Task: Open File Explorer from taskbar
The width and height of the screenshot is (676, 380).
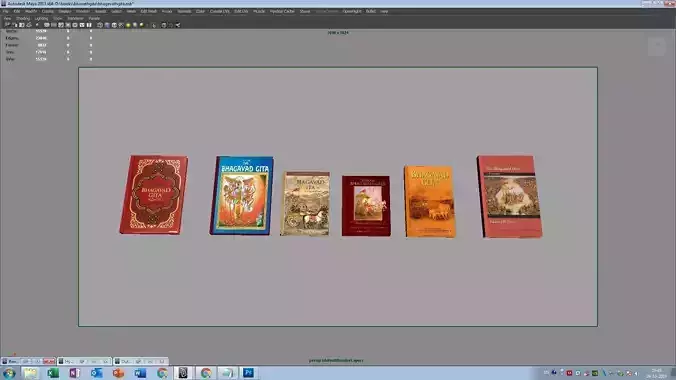Action: pos(31,373)
